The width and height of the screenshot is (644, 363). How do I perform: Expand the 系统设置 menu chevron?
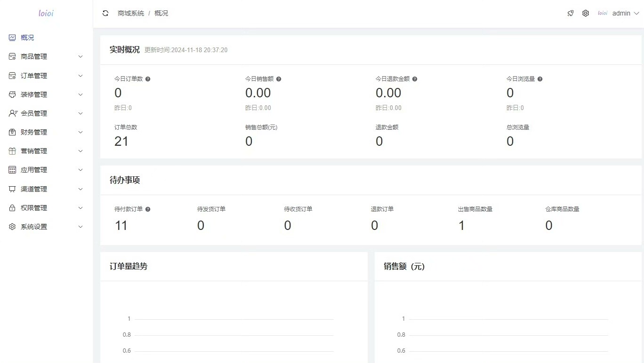[x=80, y=227]
